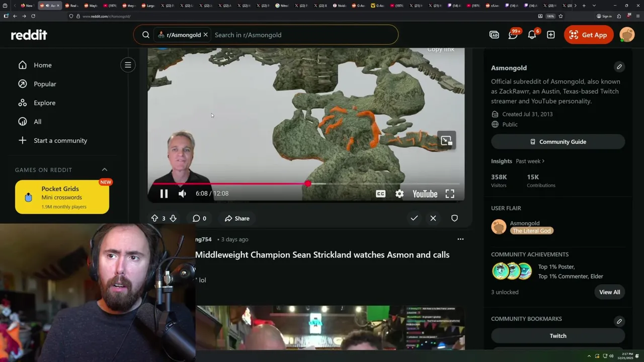Open comments on post with 0 comments
Image resolution: width=644 pixels, height=362 pixels.
[x=199, y=218]
